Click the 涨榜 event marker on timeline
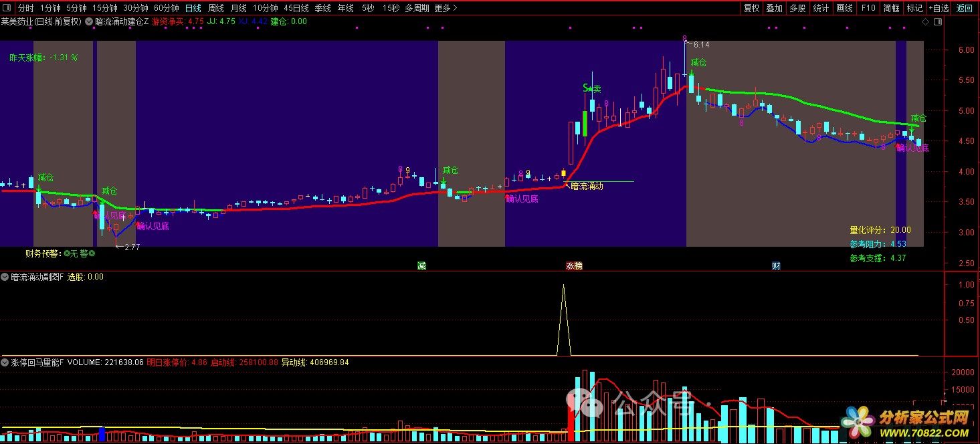The height and width of the screenshot is (444, 980). point(574,265)
